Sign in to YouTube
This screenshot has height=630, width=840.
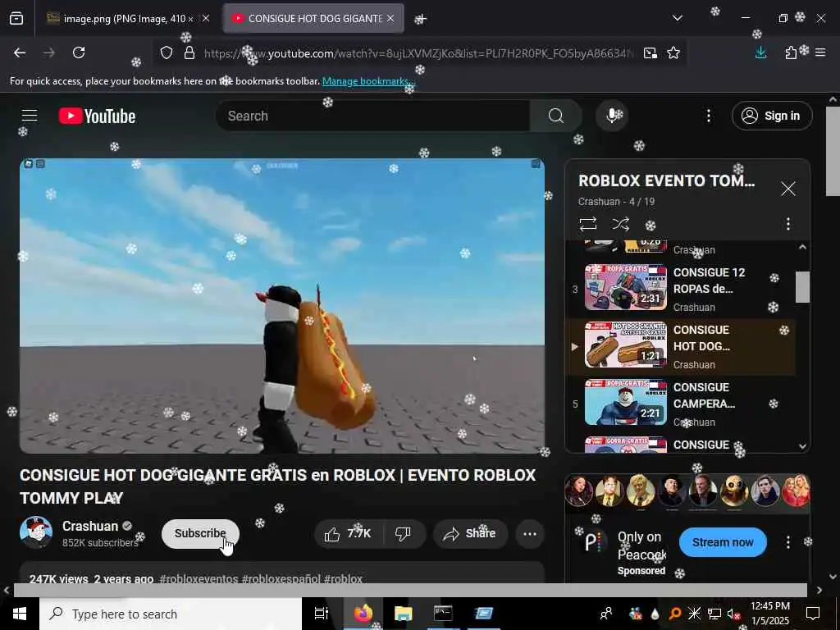tap(772, 116)
